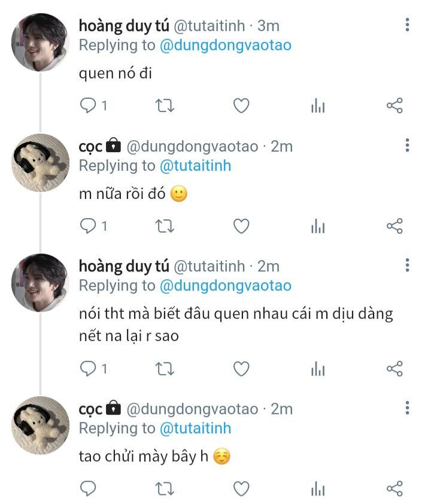431x504 pixels.
Task: Retweet the "quen nó đi" tweet
Action: click(x=165, y=106)
